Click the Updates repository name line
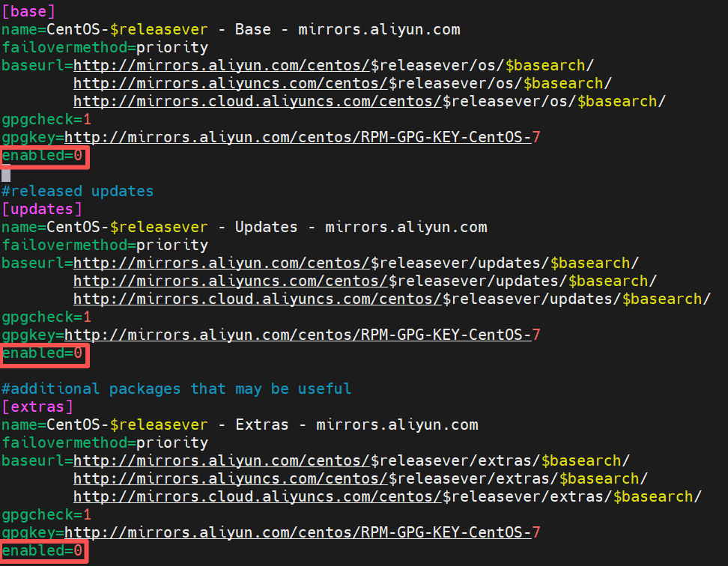Image resolution: width=728 pixels, height=566 pixels. click(x=244, y=228)
